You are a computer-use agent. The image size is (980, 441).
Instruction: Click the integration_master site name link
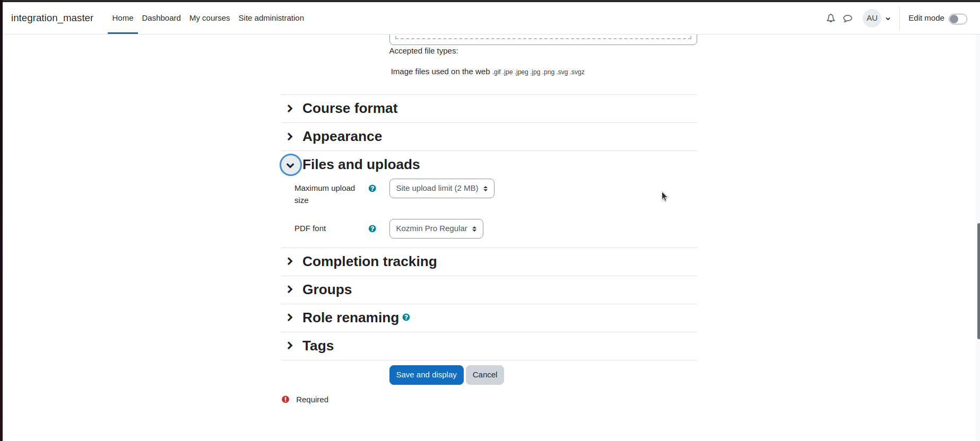[x=52, y=18]
